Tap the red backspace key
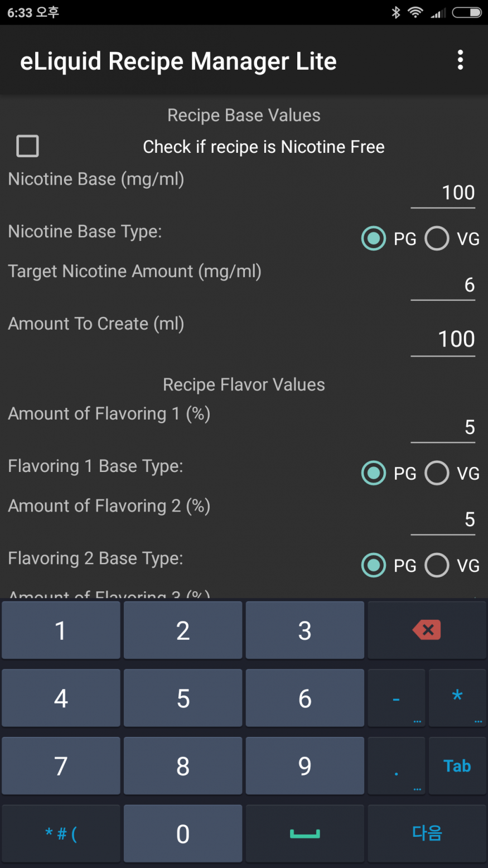488x868 pixels. 427,630
